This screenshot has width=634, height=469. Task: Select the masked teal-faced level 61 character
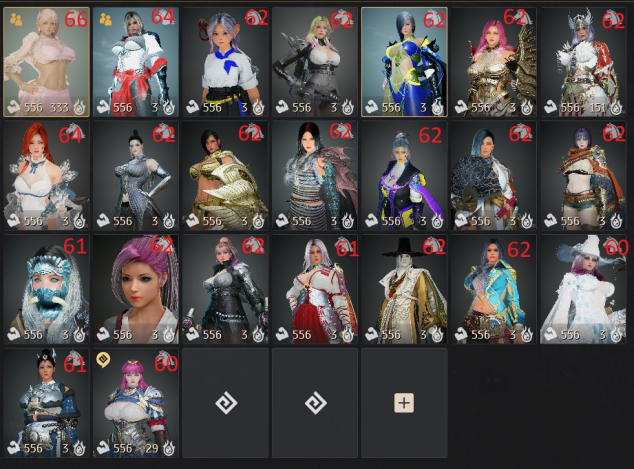46,289
